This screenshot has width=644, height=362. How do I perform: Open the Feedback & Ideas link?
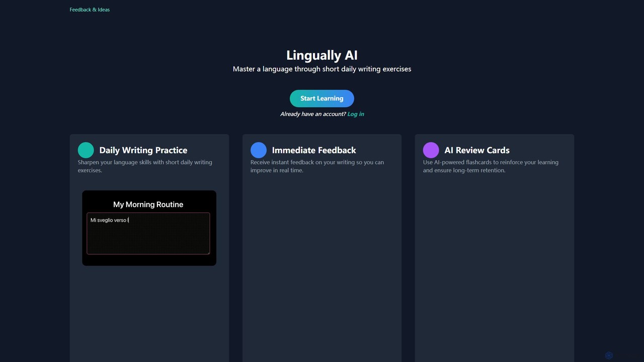[x=90, y=10]
